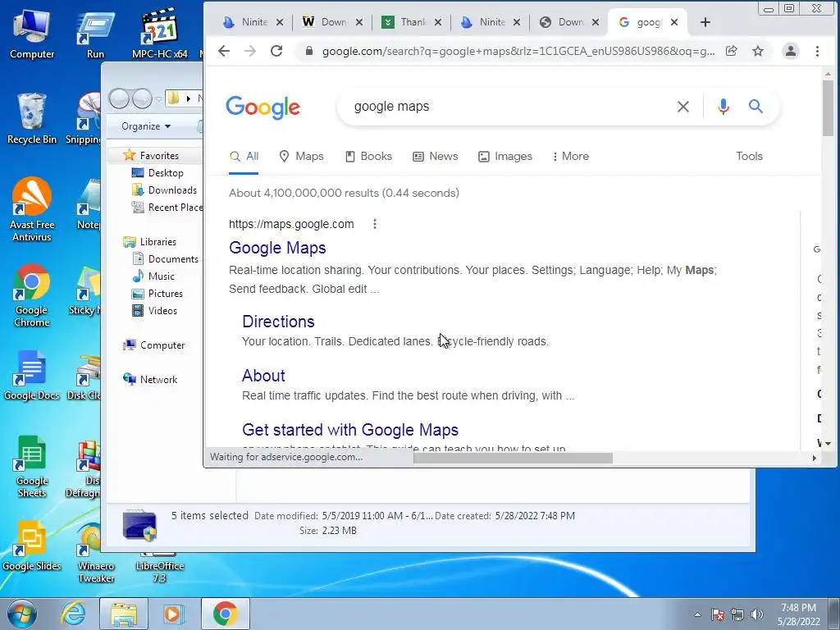Select Desktop in Explorer sidebar

(x=166, y=173)
